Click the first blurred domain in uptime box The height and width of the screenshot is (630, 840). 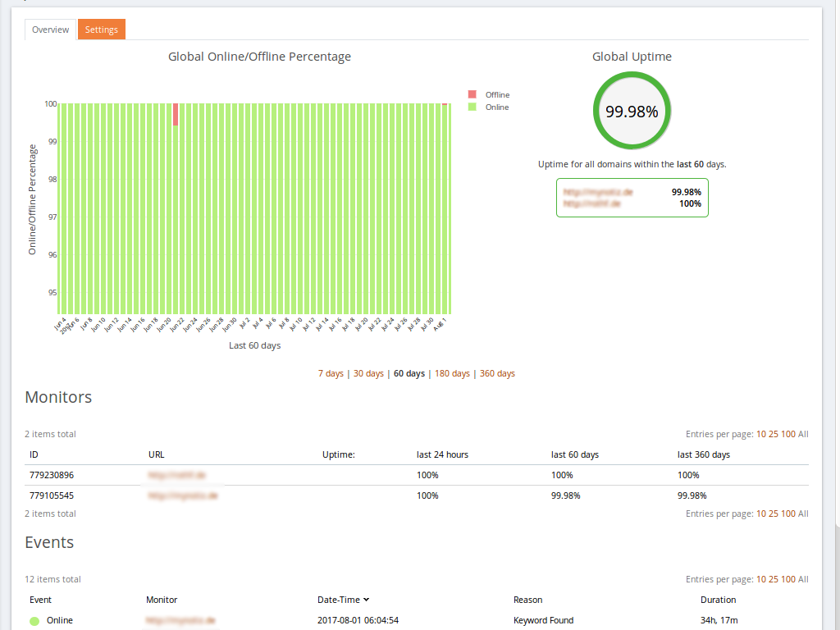pos(598,192)
